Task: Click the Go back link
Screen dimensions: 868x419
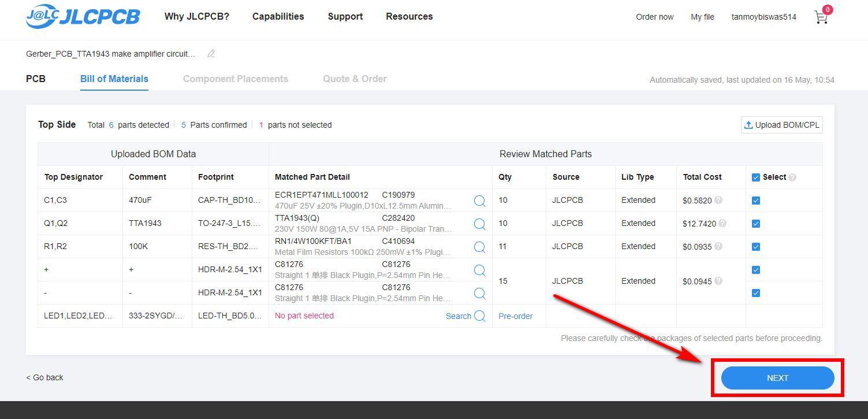Action: pos(45,377)
